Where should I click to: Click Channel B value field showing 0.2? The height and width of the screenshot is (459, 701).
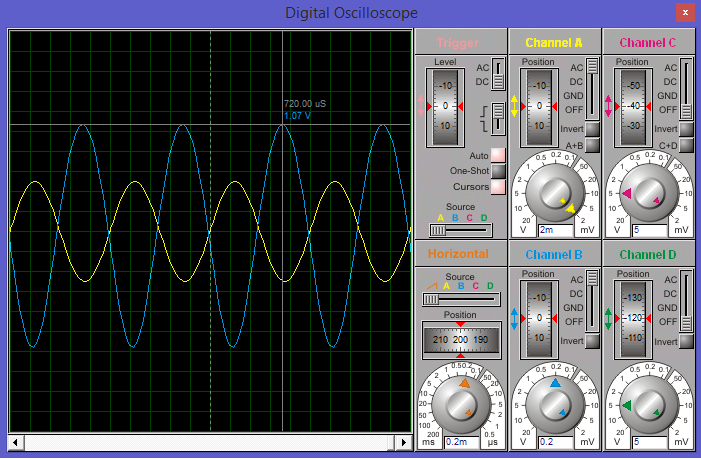[x=556, y=442]
